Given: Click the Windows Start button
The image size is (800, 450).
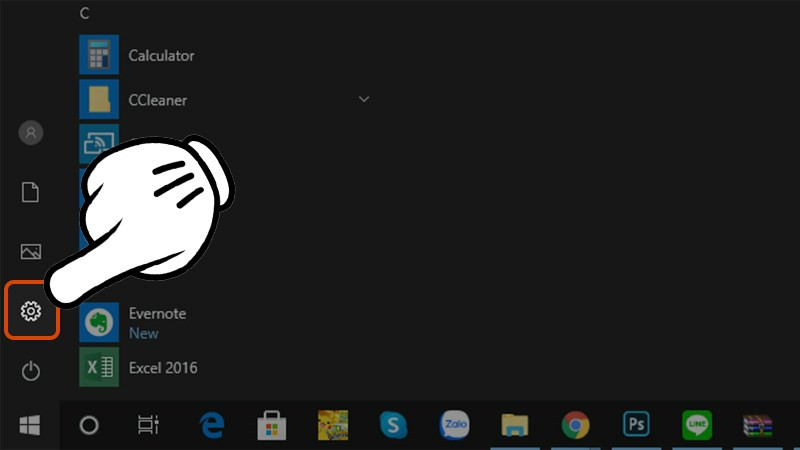Looking at the screenshot, I should coord(30,425).
